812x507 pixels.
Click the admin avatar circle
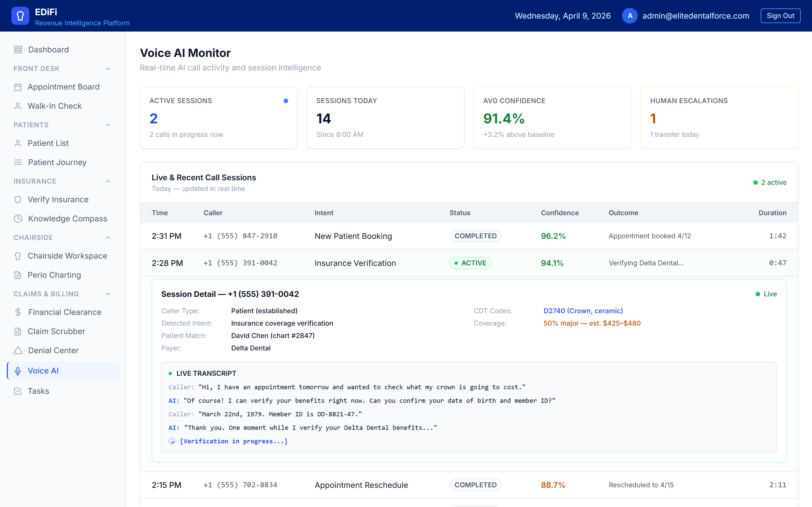(630, 15)
